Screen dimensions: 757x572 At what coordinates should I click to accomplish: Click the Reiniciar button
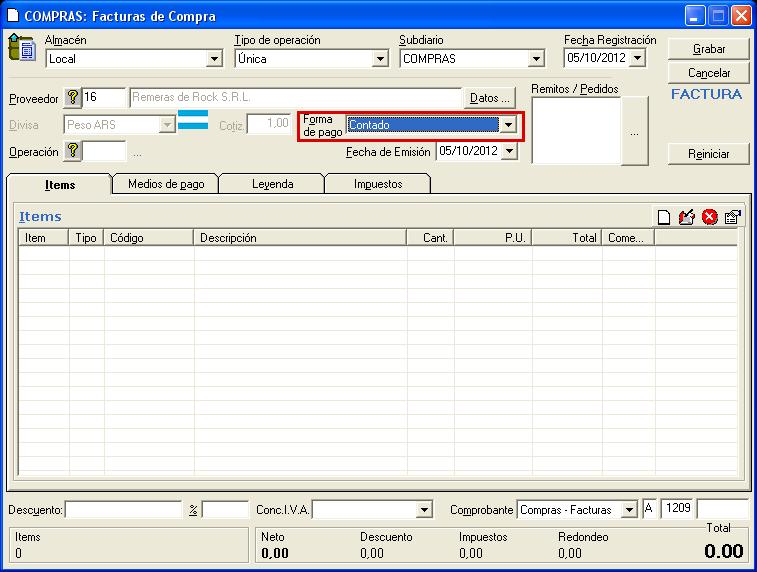(x=708, y=154)
